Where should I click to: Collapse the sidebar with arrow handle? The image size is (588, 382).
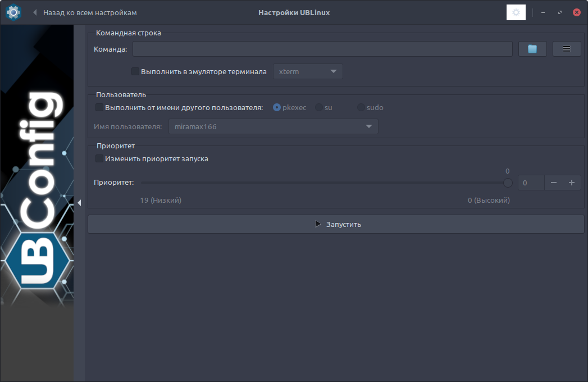pos(79,203)
